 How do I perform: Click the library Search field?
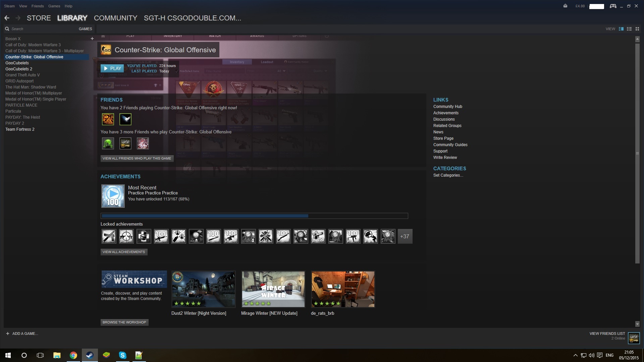pyautogui.click(x=40, y=29)
